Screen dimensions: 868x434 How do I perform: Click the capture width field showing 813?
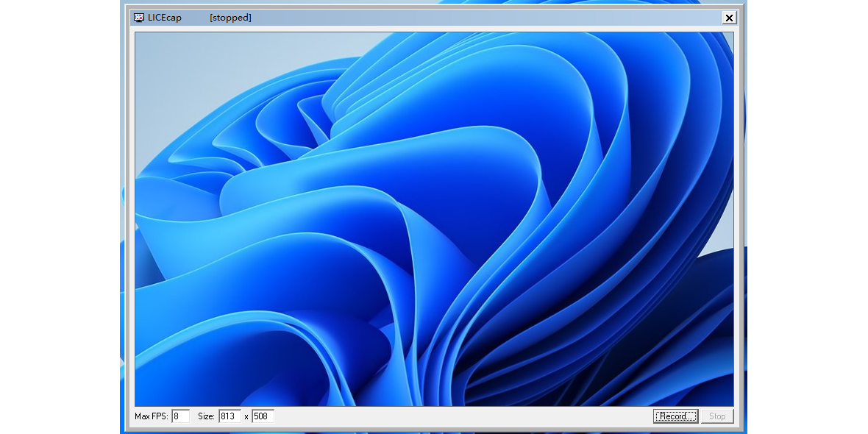(x=230, y=416)
